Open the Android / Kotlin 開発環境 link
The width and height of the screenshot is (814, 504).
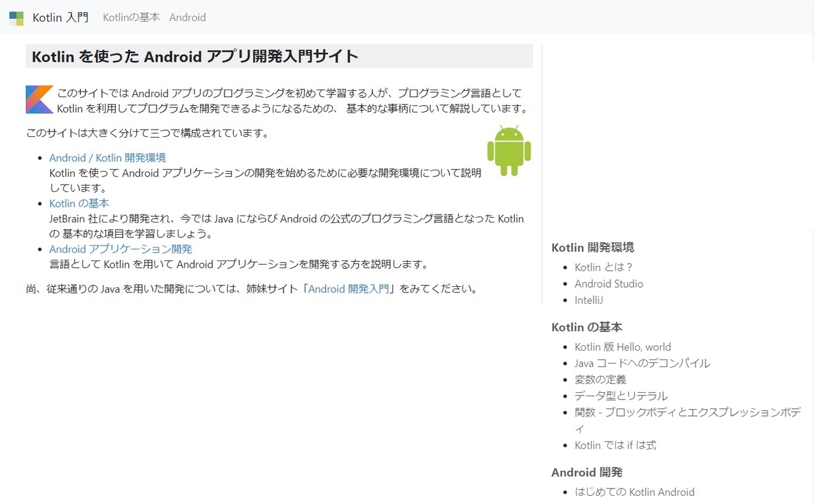107,157
